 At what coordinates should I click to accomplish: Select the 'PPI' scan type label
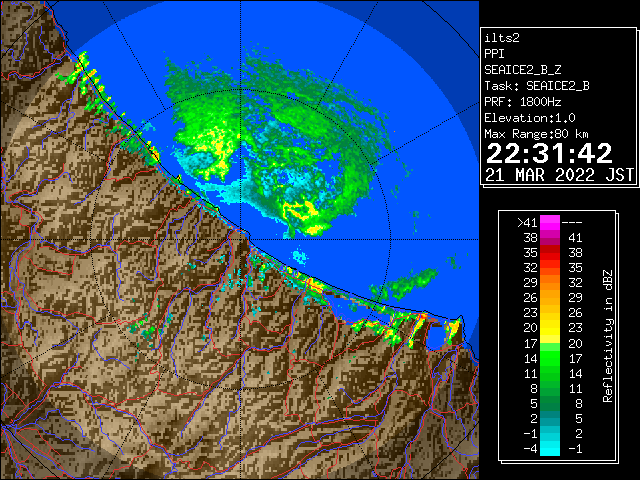(494, 54)
